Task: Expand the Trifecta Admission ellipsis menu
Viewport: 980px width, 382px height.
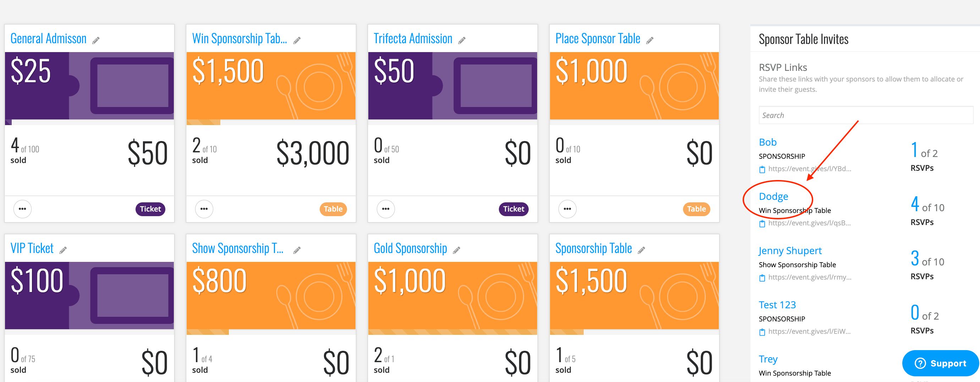Action: 386,209
